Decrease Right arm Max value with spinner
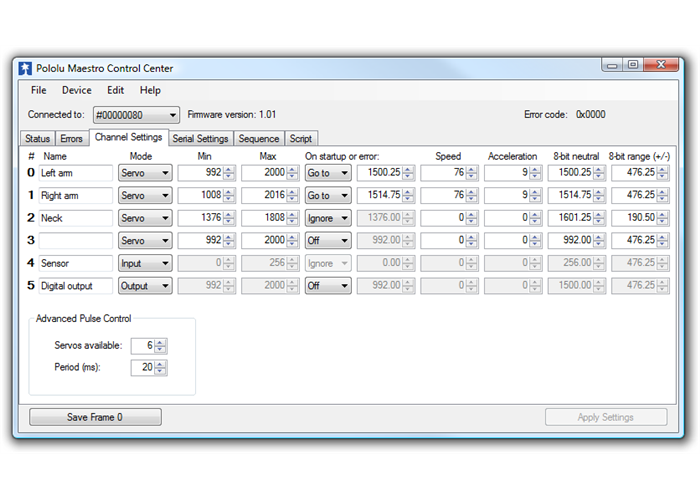The width and height of the screenshot is (700, 500). pos(291,199)
